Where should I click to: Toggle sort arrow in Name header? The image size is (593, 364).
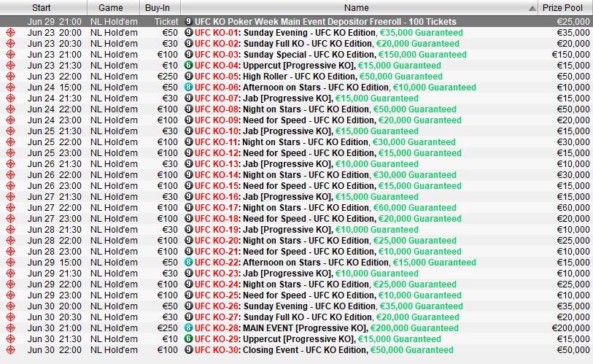(x=532, y=8)
